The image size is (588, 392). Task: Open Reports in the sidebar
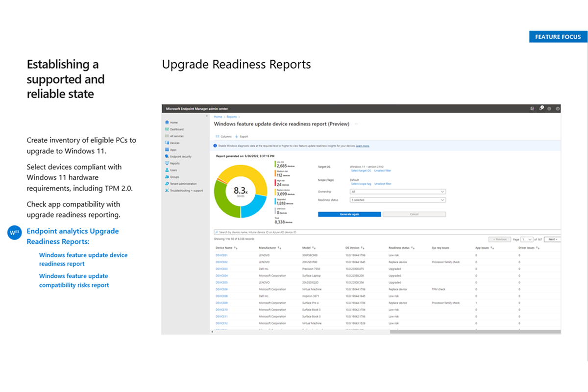point(172,163)
